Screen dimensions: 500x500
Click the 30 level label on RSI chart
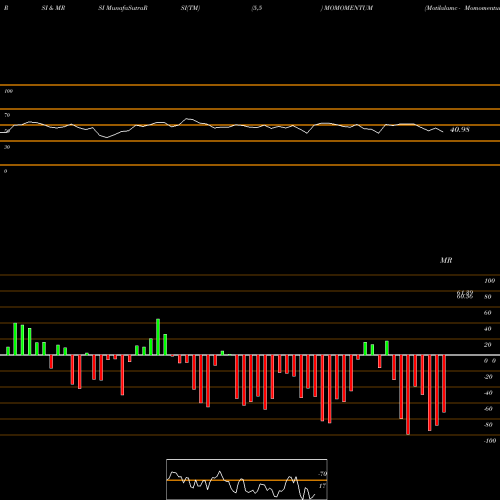pos(7,147)
